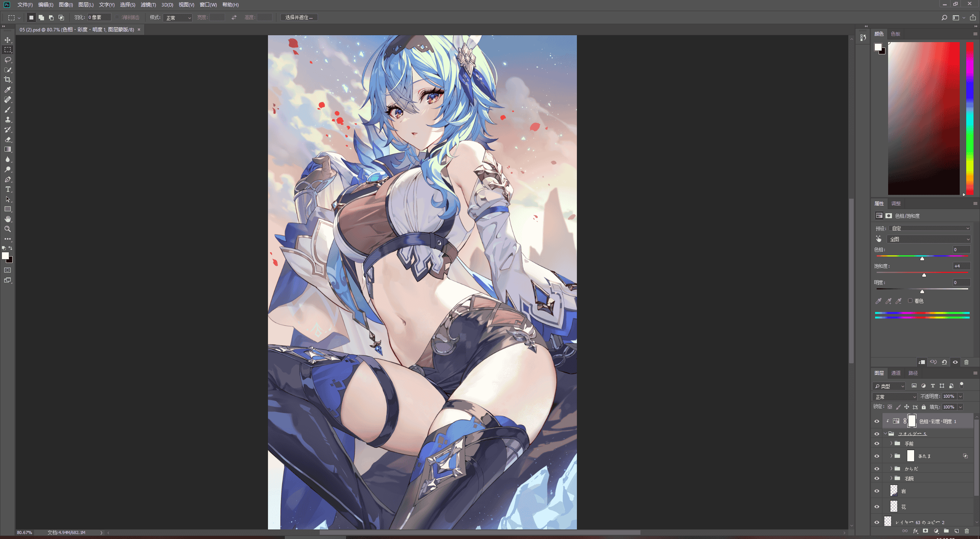Open the 预设 preset dropdown

pos(930,229)
